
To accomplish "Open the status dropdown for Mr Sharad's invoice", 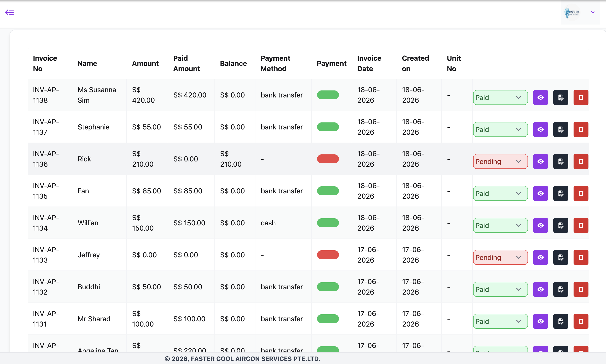I will 500,321.
